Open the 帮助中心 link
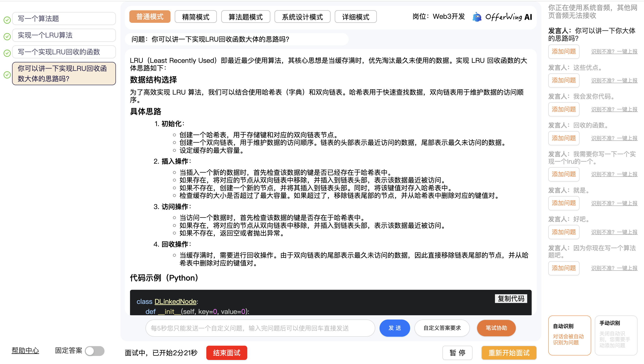The height and width of the screenshot is (364, 644). pyautogui.click(x=25, y=350)
